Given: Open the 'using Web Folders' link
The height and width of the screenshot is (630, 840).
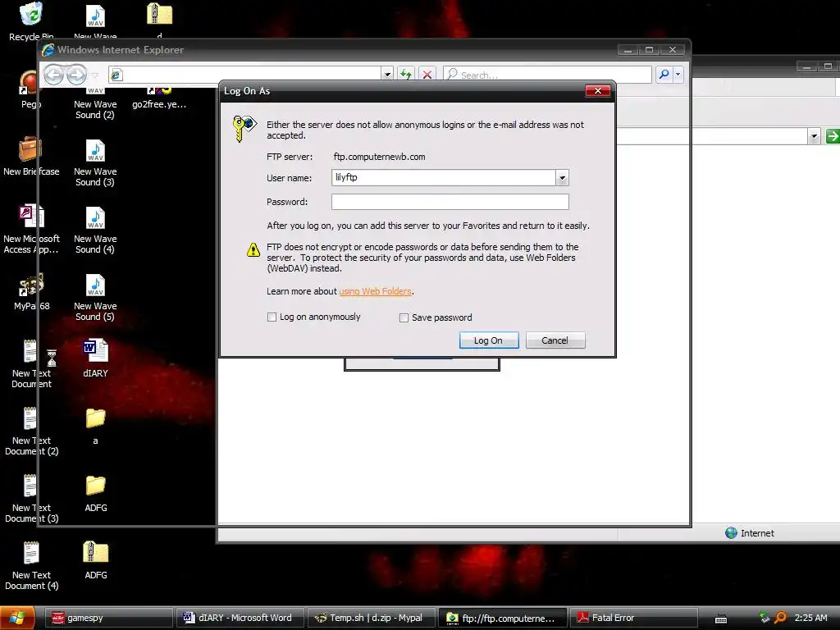Looking at the screenshot, I should [375, 291].
